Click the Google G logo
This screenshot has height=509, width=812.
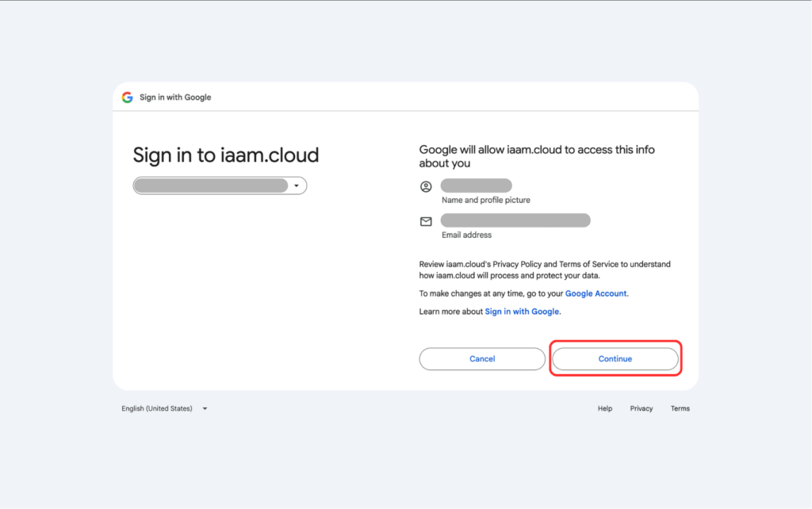pos(128,98)
